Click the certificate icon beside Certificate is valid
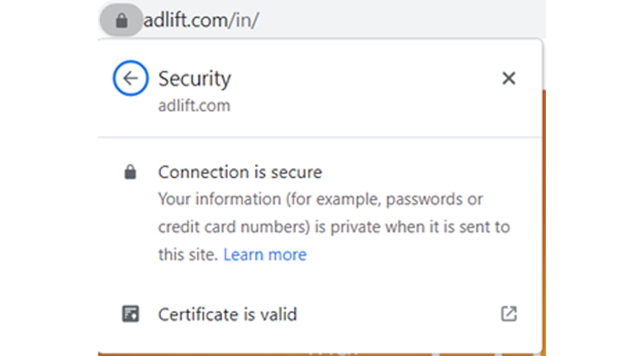Image resolution: width=644 pixels, height=356 pixels. pyautogui.click(x=131, y=314)
